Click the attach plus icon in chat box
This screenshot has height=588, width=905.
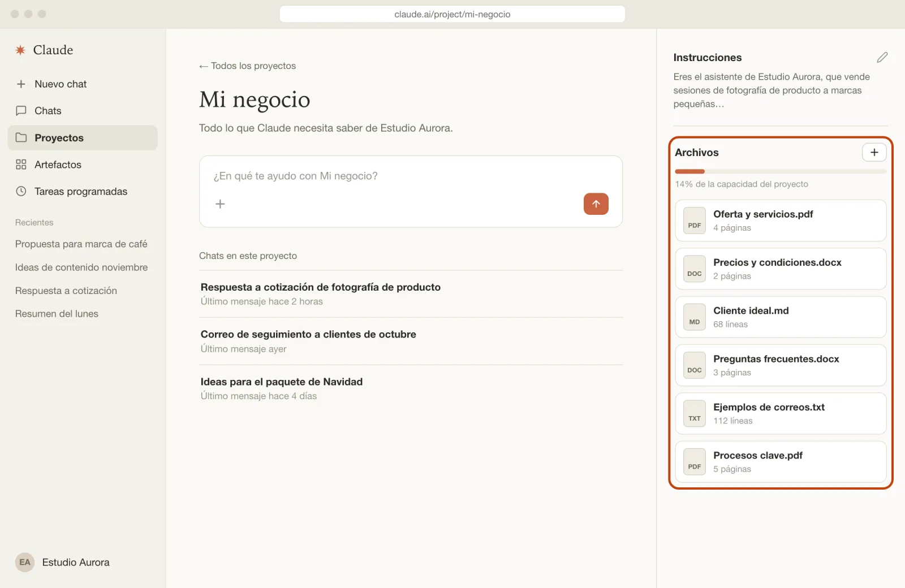click(220, 204)
